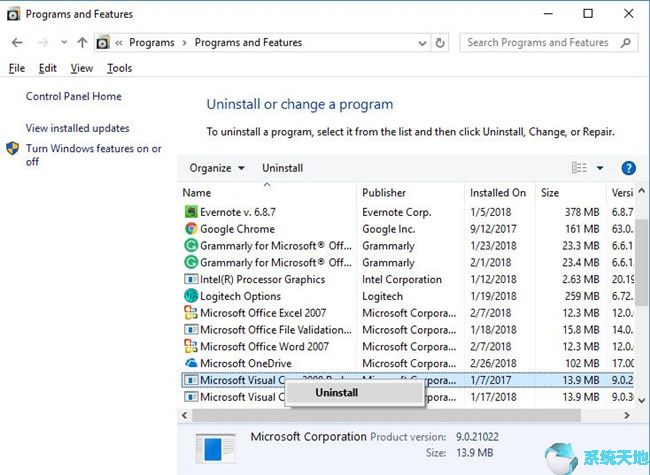
Task: Sort by the Installed On column header
Action: coord(497,192)
